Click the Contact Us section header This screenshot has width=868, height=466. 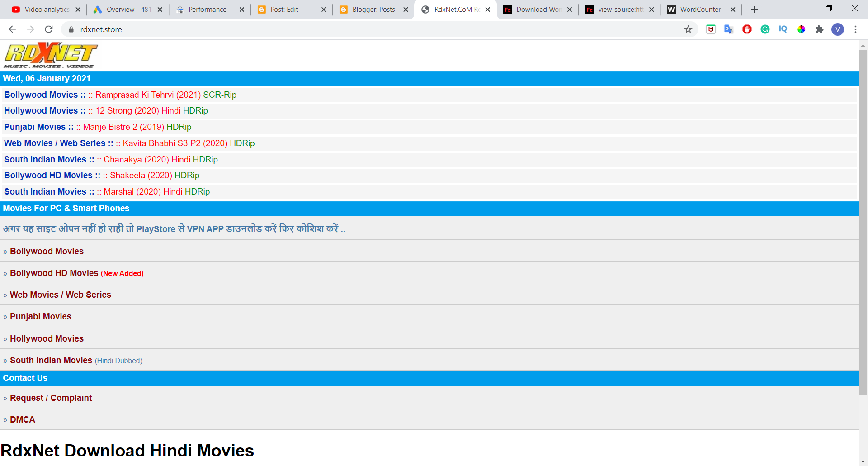(x=25, y=378)
